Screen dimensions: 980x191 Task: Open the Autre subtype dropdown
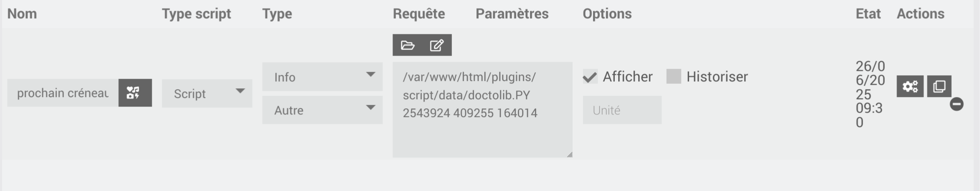pyautogui.click(x=322, y=110)
